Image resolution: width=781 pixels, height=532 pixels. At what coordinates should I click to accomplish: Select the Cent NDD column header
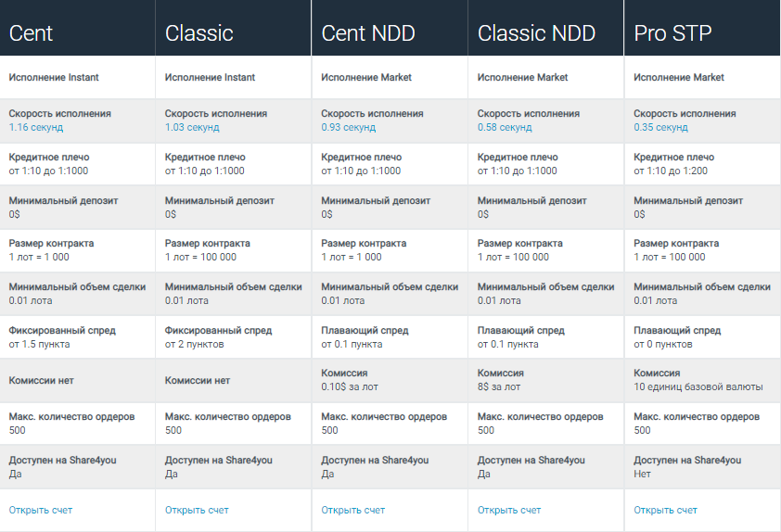[390, 28]
